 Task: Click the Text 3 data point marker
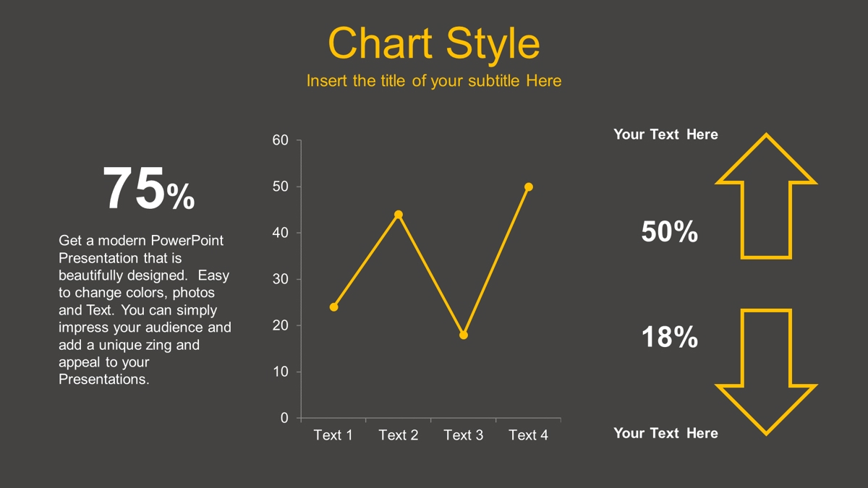(464, 335)
